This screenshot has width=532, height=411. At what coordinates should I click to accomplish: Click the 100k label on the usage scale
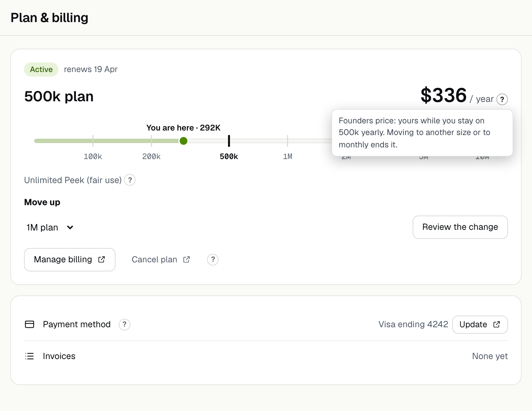tap(93, 156)
